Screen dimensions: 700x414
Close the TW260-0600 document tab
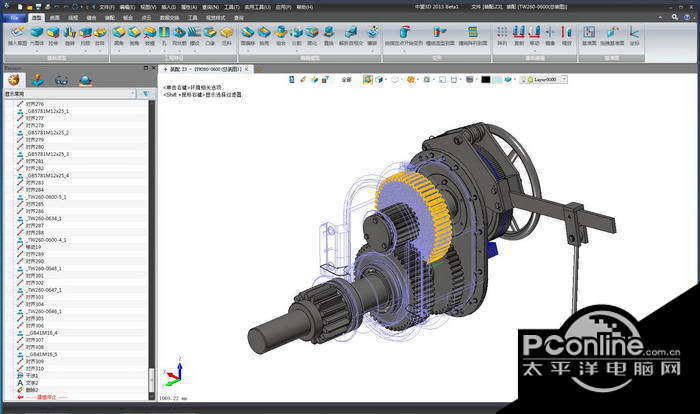pyautogui.click(x=247, y=69)
